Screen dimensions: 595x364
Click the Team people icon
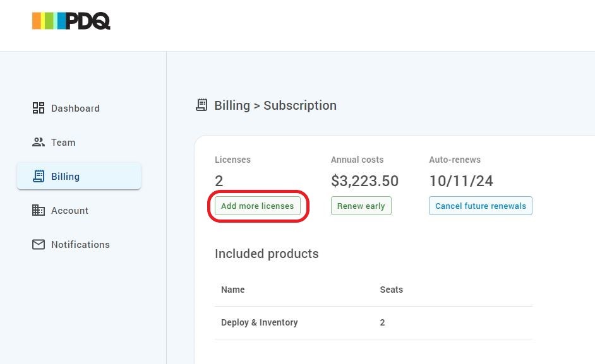point(39,142)
